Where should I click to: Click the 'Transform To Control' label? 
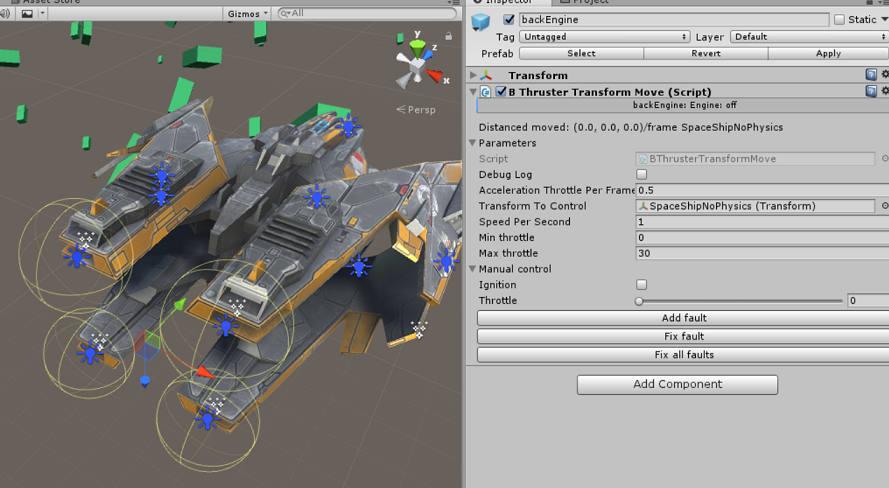pos(532,206)
